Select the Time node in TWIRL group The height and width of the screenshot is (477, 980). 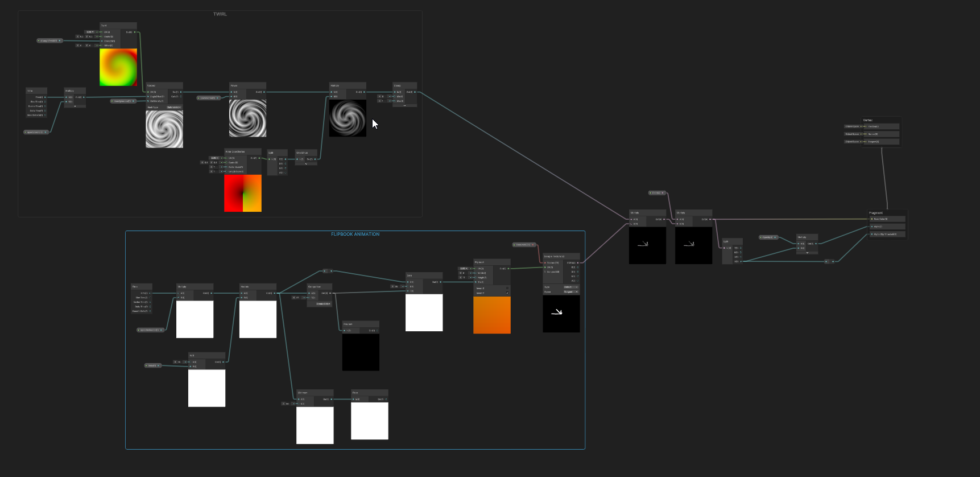click(x=36, y=103)
